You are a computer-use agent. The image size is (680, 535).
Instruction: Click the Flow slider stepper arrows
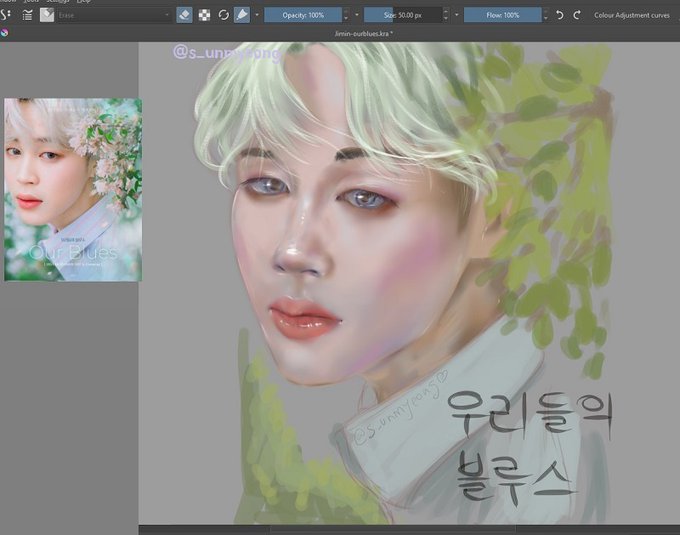click(546, 15)
